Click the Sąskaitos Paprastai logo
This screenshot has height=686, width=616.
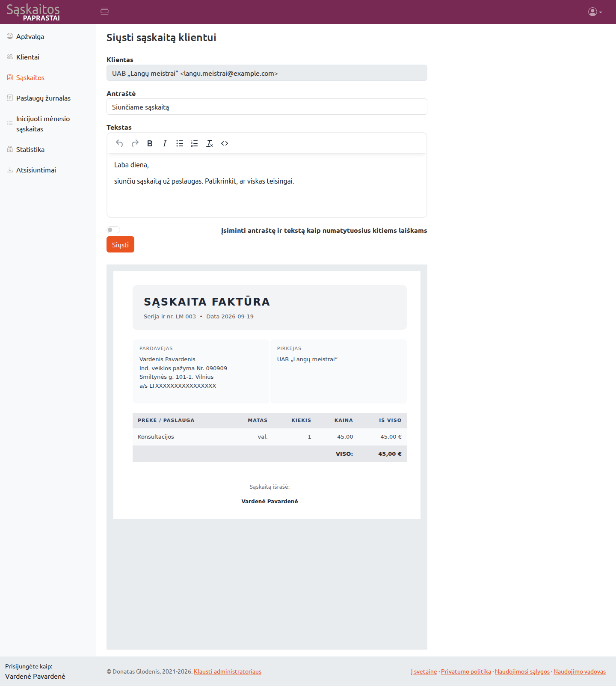tap(33, 12)
